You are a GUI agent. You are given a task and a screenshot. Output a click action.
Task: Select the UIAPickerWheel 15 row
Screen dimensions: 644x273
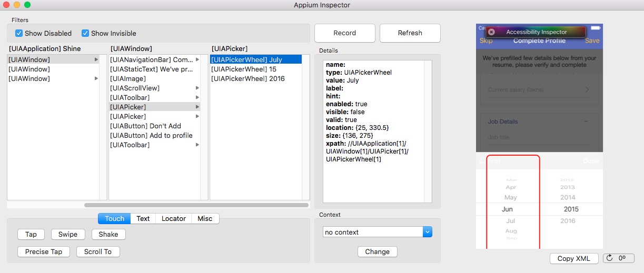(256, 69)
